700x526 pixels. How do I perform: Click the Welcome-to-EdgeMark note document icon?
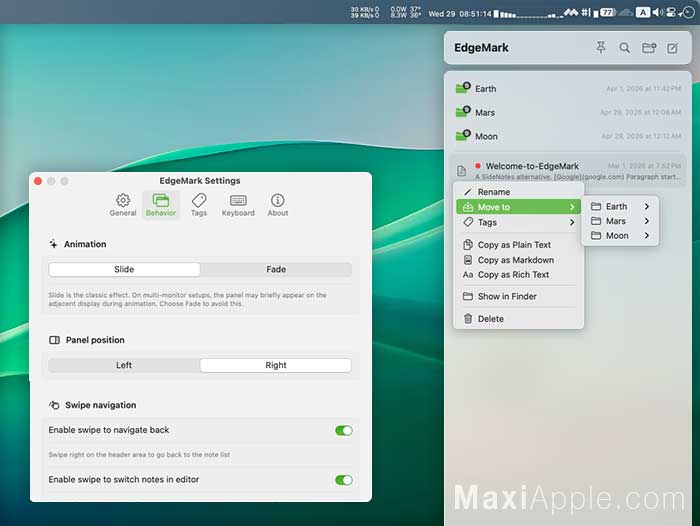(462, 171)
